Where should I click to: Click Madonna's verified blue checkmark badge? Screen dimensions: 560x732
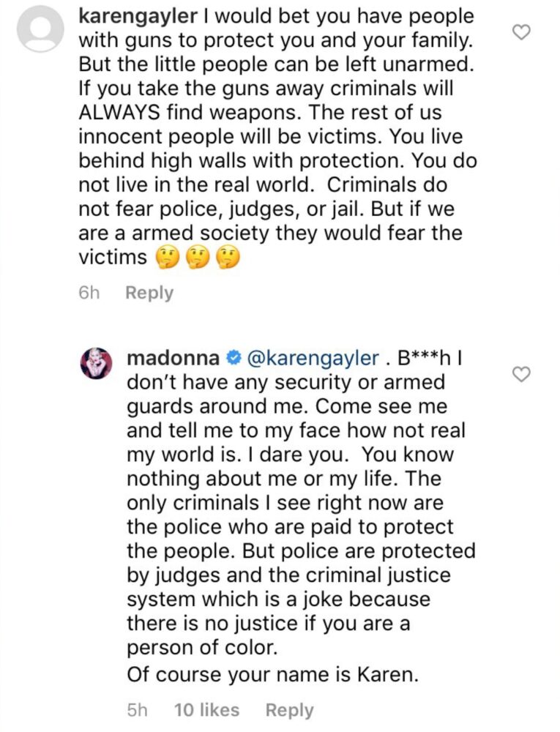coord(233,358)
